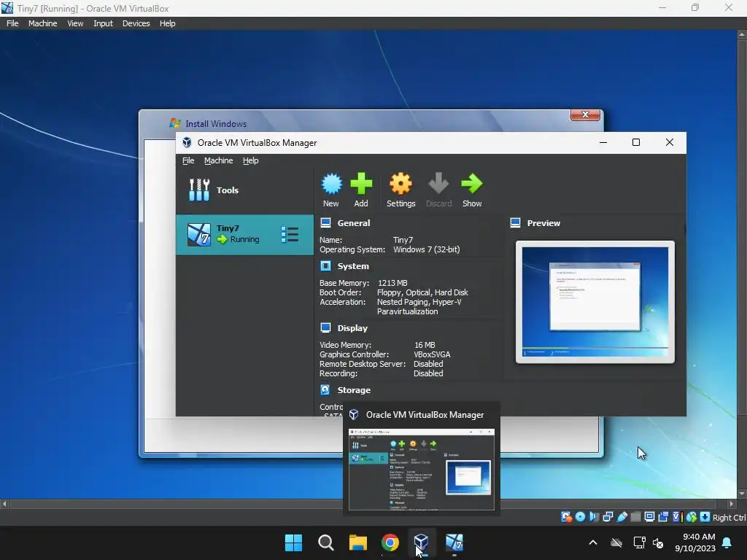
Task: Click the recording status icon in VM bar
Action: [663, 517]
